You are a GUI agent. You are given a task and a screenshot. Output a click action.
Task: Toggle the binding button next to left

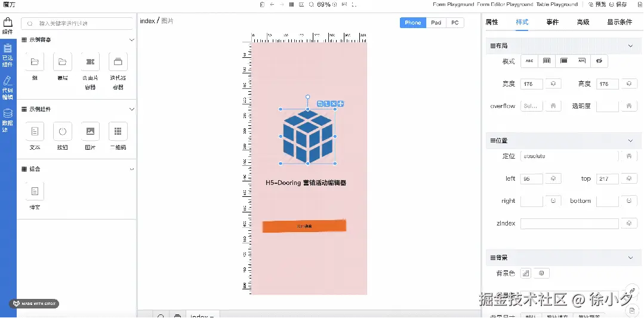pos(553,179)
